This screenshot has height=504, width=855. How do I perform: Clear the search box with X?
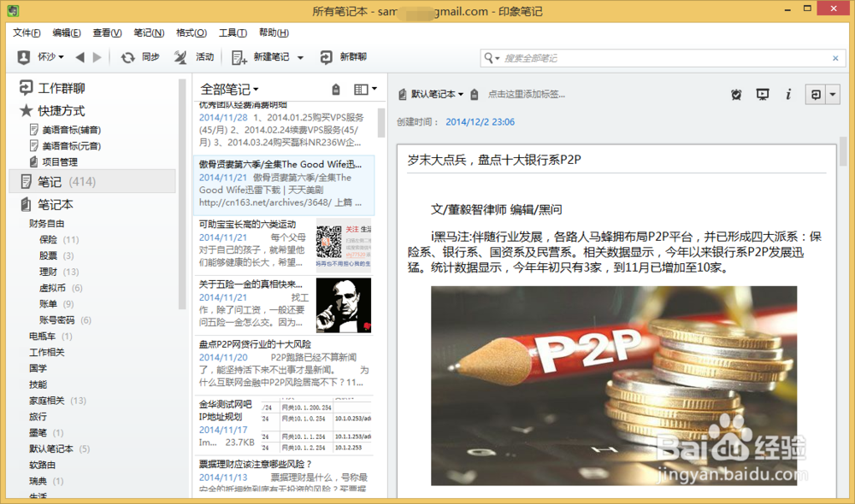click(x=835, y=58)
